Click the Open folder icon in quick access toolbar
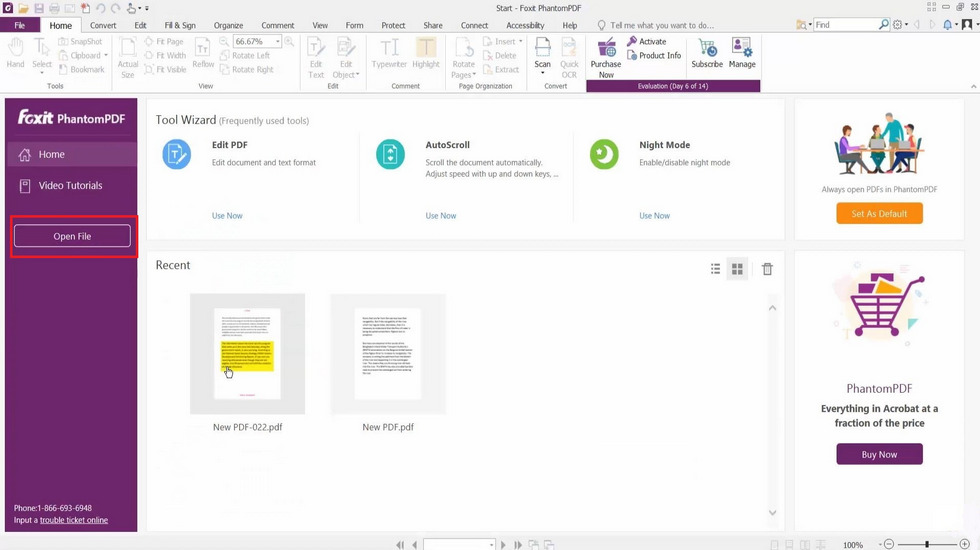Image resolution: width=980 pixels, height=550 pixels. [x=23, y=8]
